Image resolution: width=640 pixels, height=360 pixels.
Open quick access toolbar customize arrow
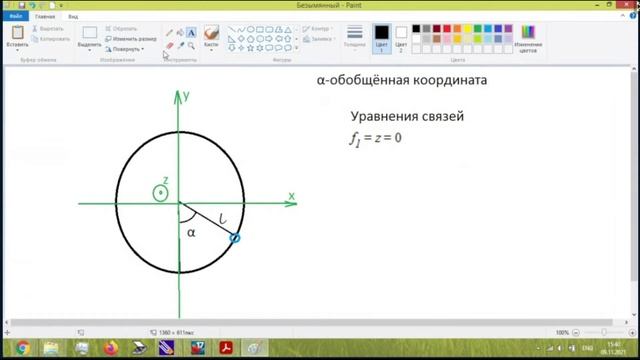point(61,6)
